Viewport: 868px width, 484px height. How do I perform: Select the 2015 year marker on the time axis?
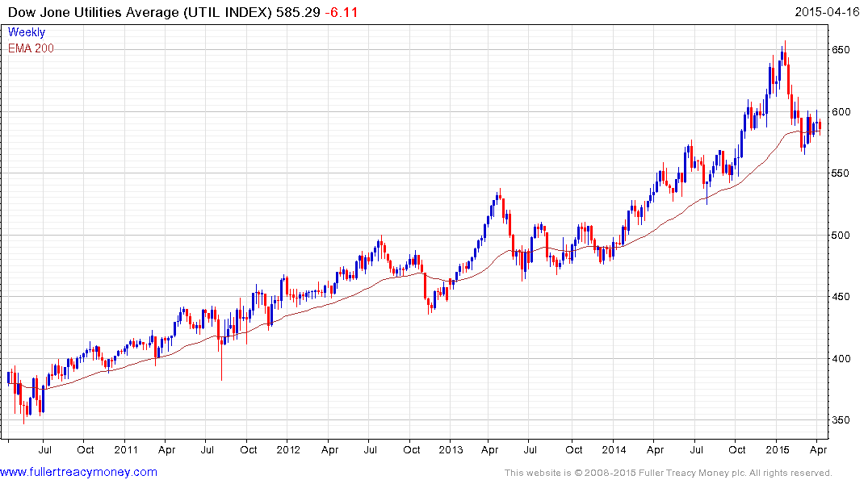tap(777, 449)
